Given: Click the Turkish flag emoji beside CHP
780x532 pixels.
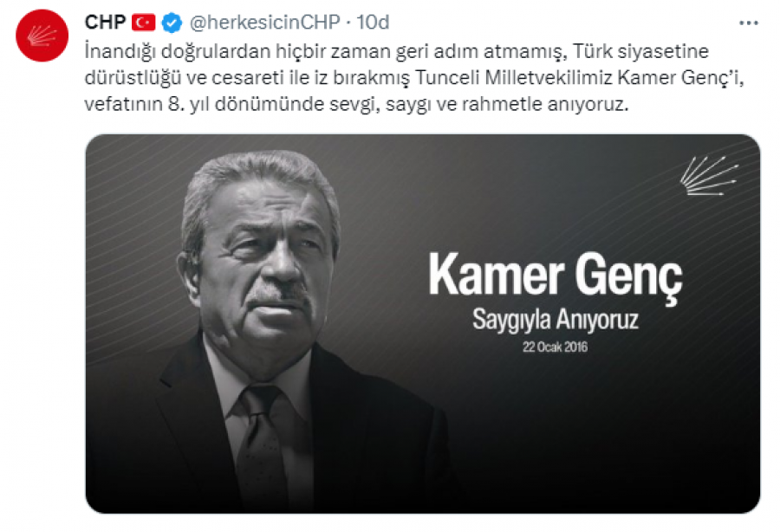Looking at the screenshot, I should click(144, 23).
